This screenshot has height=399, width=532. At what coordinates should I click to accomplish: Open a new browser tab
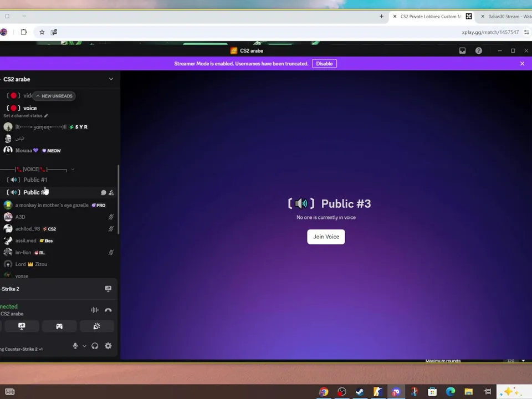point(381,16)
